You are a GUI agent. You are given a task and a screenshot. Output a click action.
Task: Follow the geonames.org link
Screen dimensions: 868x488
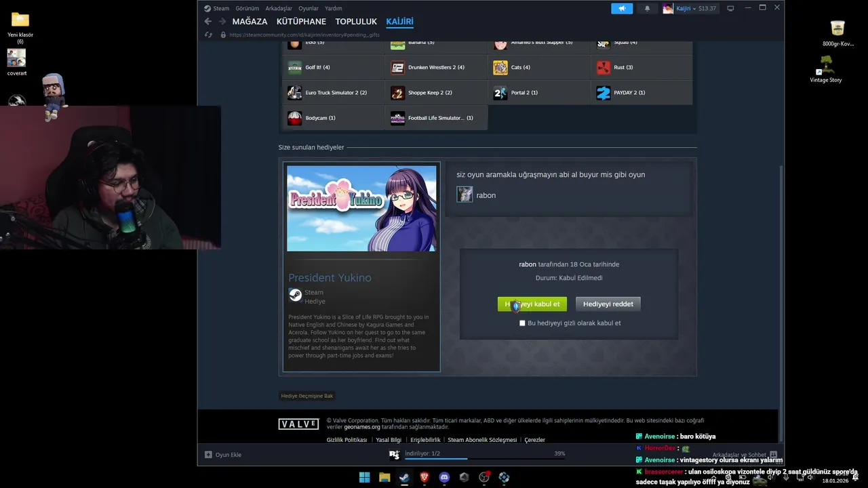point(362,427)
